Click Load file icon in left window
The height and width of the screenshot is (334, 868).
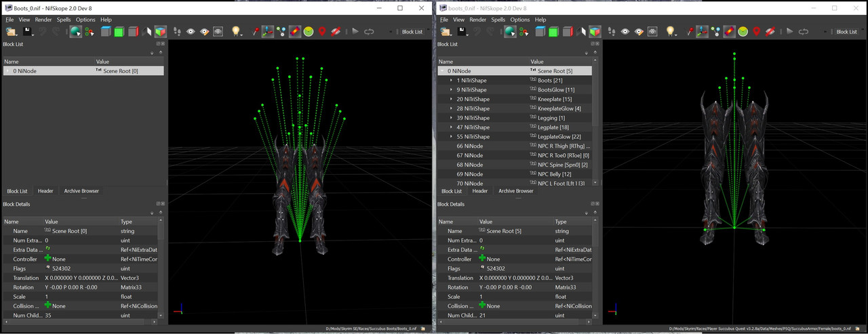(11, 31)
